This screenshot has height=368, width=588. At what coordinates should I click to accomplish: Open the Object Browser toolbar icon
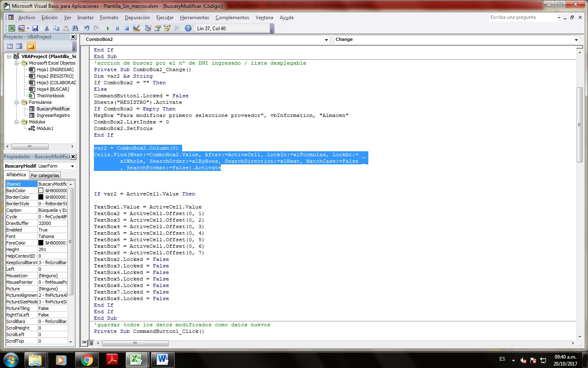[167, 28]
